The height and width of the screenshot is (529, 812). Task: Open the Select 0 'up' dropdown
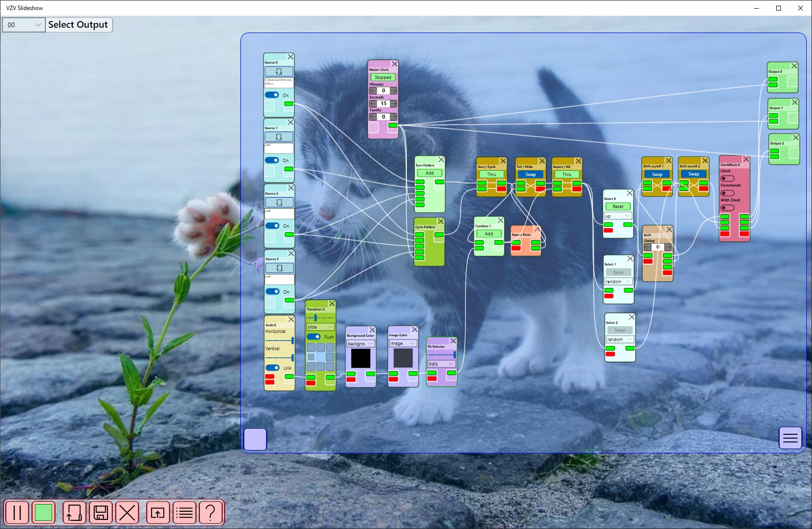pyautogui.click(x=618, y=216)
